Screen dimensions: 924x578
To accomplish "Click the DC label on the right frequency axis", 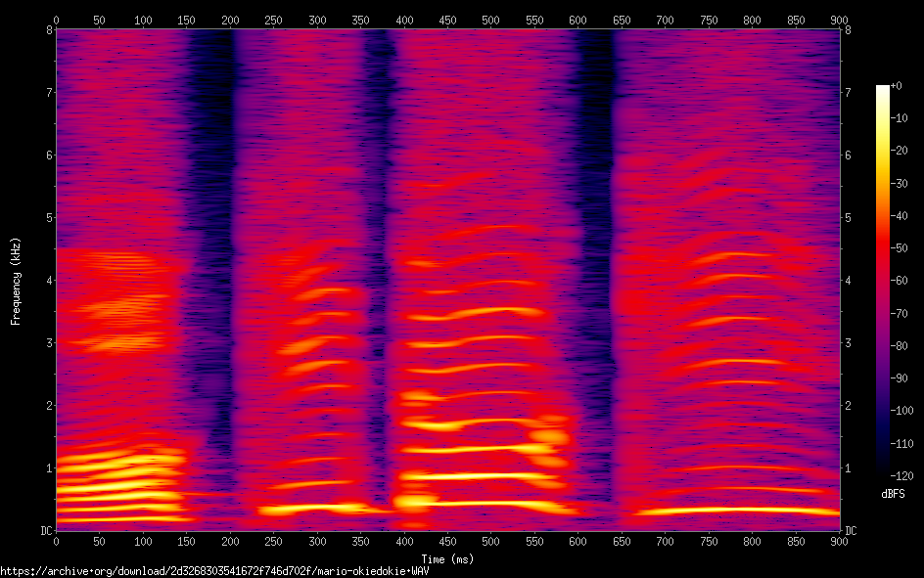I will tap(851, 531).
